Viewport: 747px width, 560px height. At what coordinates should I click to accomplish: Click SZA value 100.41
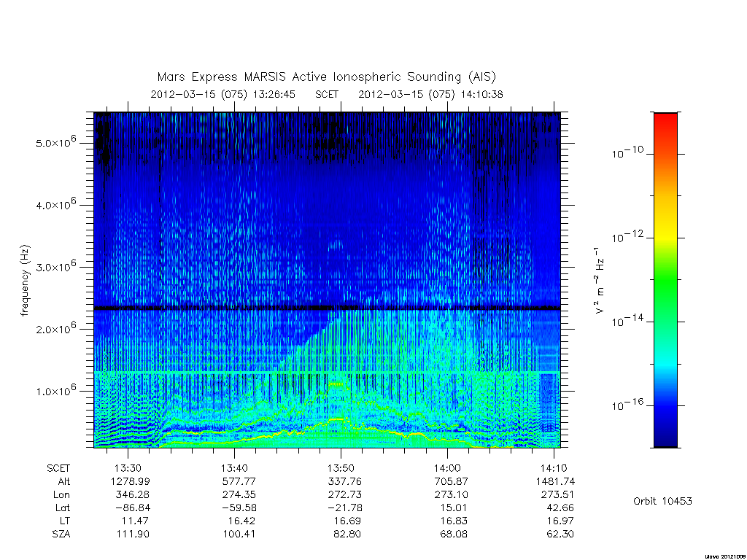click(239, 534)
